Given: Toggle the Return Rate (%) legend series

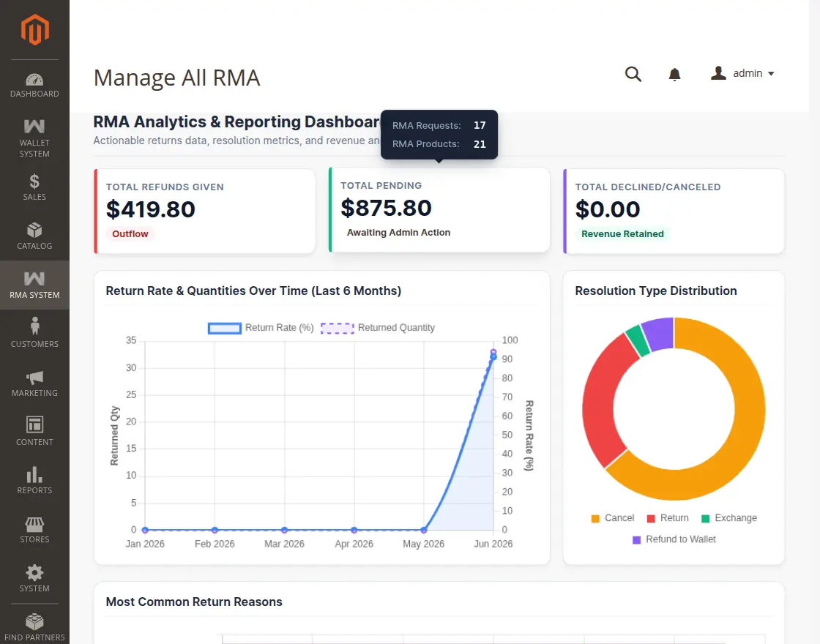Looking at the screenshot, I should [261, 328].
